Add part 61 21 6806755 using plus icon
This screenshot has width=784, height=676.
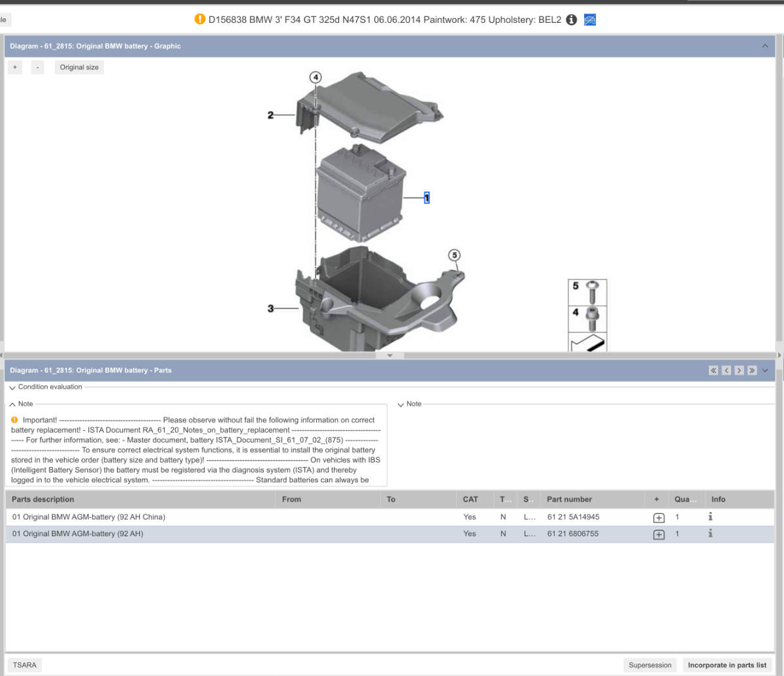[659, 534]
